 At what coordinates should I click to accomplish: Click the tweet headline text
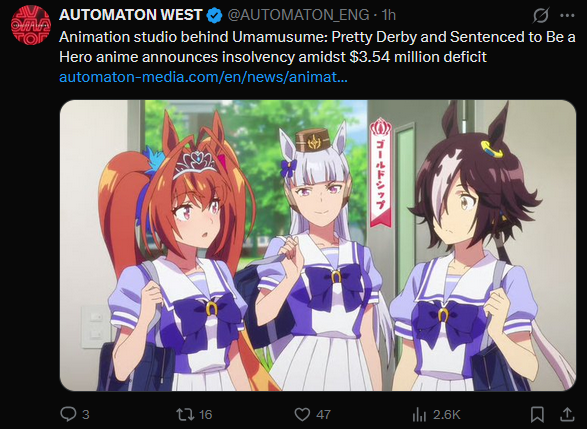tap(317, 47)
